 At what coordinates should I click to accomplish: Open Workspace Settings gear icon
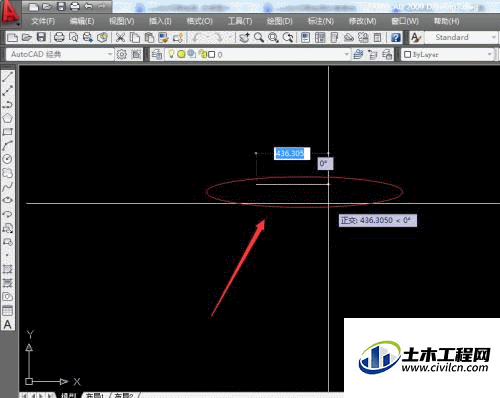click(122, 54)
